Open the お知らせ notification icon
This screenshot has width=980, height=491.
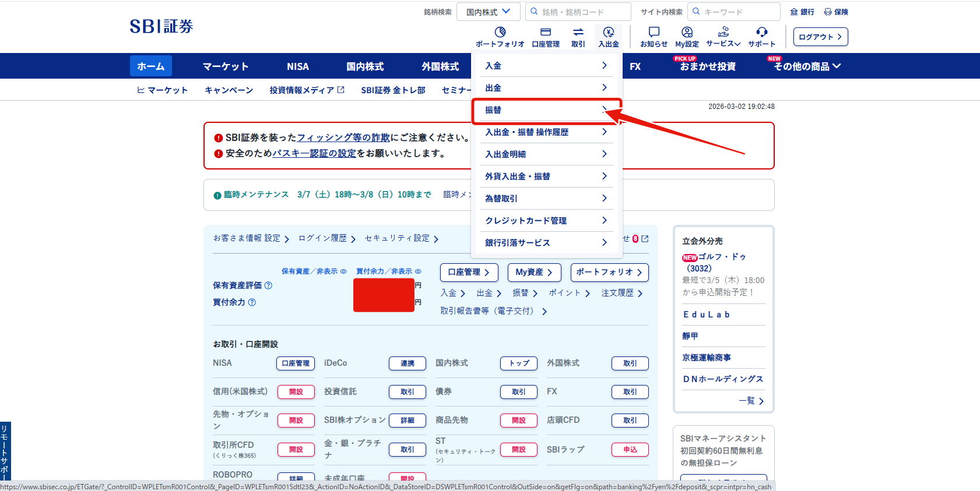654,32
